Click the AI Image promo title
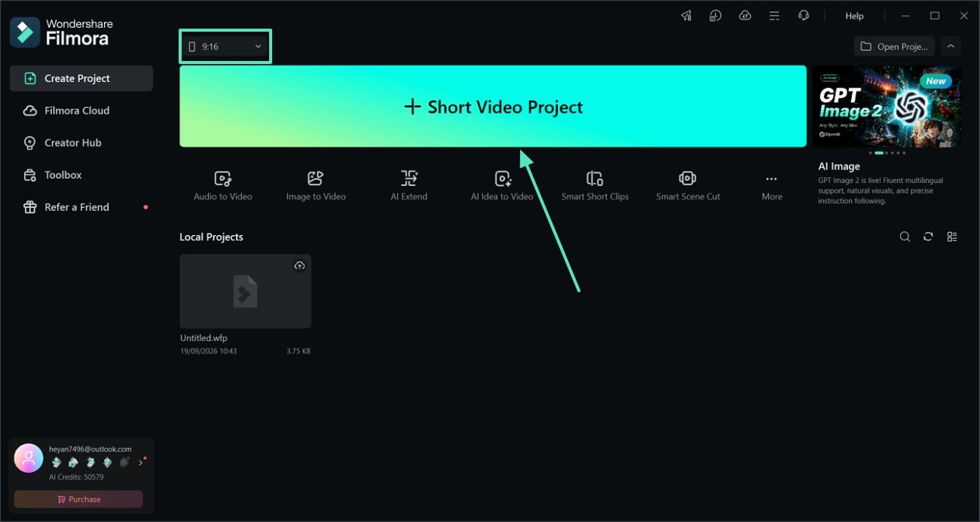Image resolution: width=980 pixels, height=522 pixels. point(839,166)
